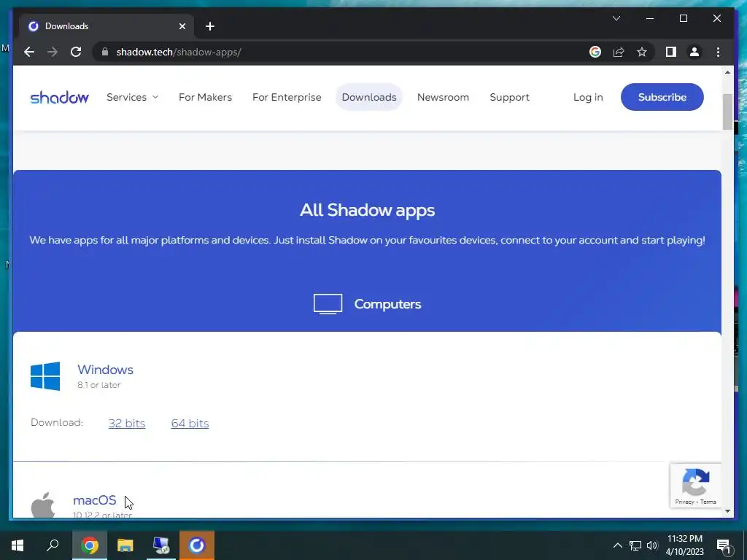
Task: Download the Windows 32 bits version
Action: pyautogui.click(x=127, y=424)
